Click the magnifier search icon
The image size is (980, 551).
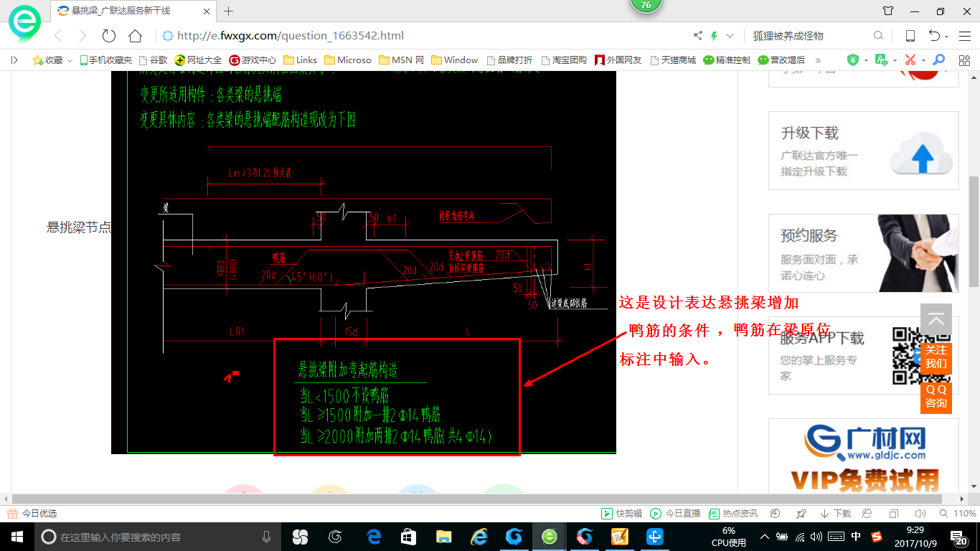pyautogui.click(x=878, y=36)
